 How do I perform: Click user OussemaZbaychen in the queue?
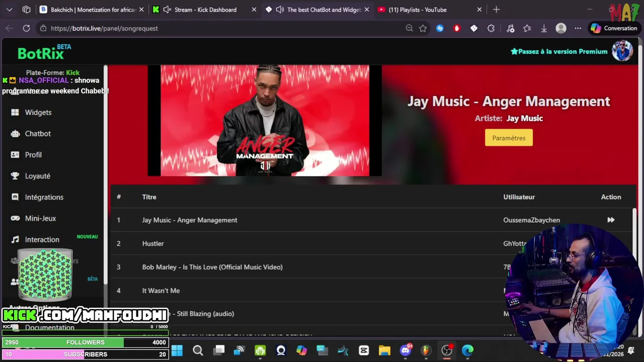tap(531, 220)
